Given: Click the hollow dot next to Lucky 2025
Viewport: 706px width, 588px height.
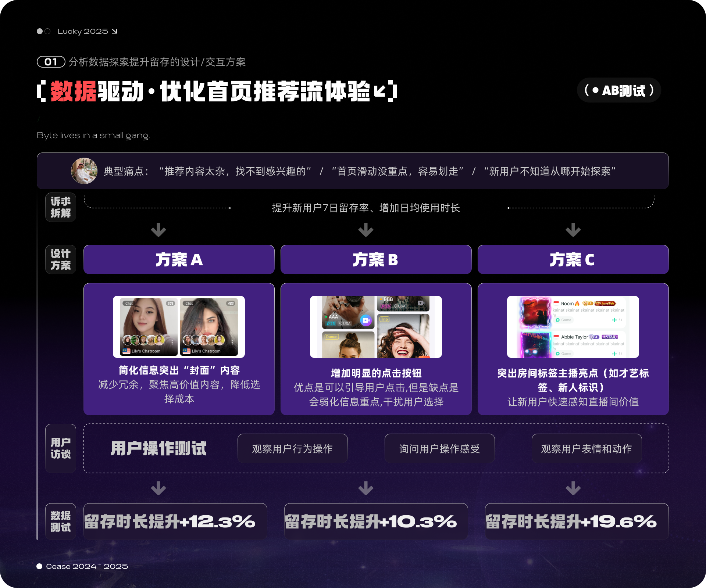Looking at the screenshot, I should pos(47,31).
